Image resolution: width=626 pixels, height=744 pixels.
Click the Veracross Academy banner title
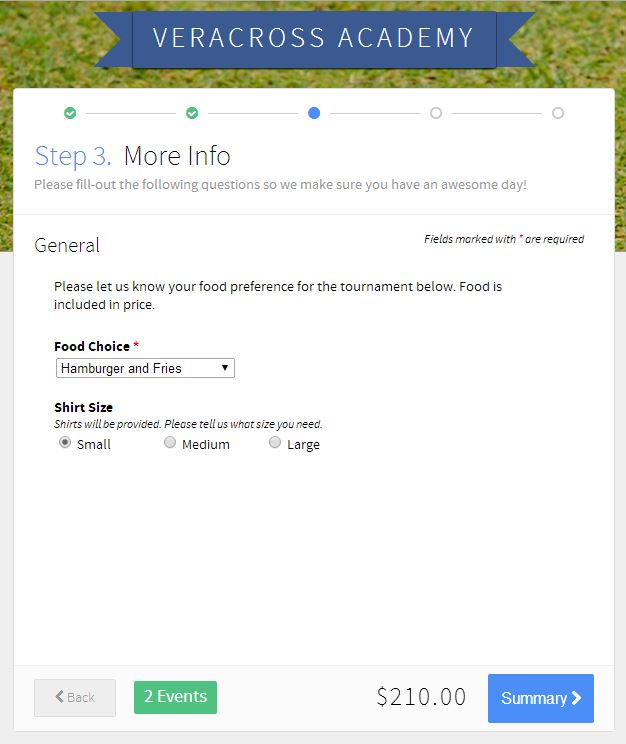[x=313, y=38]
